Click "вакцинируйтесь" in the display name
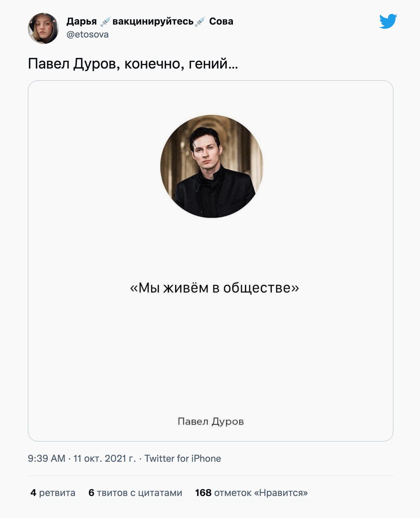Image resolution: width=420 pixels, height=518 pixels. (153, 21)
